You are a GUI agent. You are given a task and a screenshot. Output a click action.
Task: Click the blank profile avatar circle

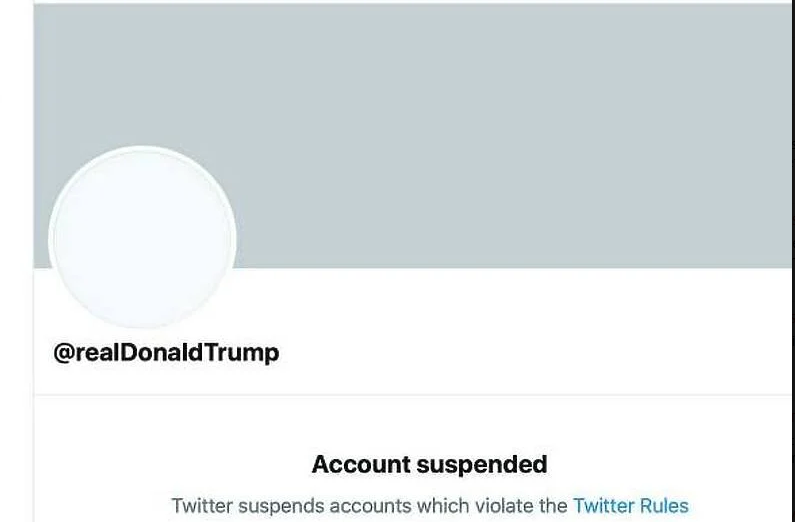pyautogui.click(x=142, y=238)
